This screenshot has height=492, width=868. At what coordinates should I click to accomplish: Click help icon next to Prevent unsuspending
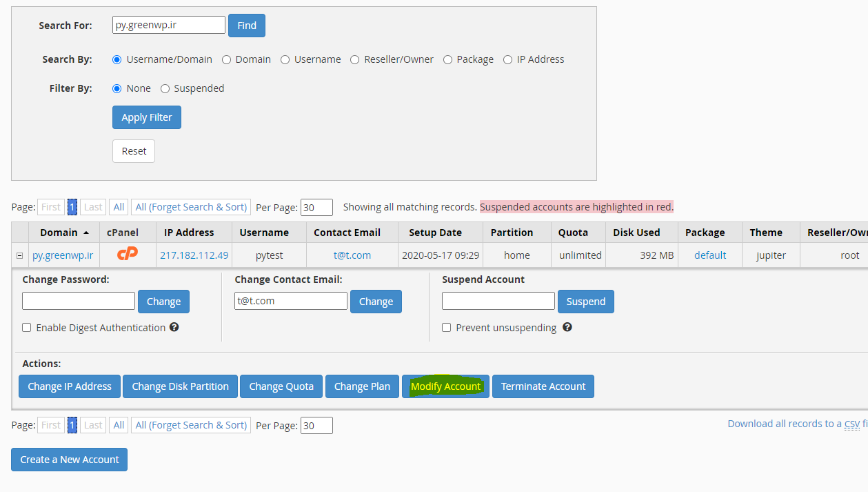pyautogui.click(x=567, y=327)
